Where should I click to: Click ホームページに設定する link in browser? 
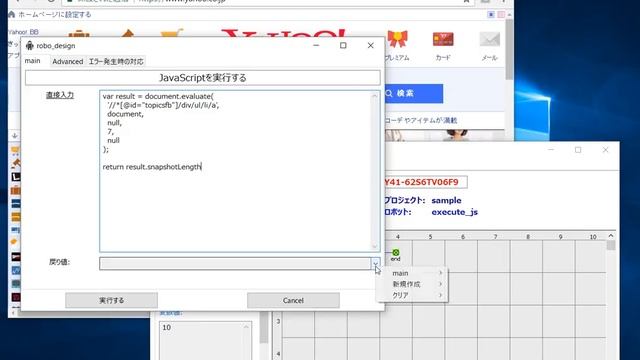pyautogui.click(x=55, y=15)
